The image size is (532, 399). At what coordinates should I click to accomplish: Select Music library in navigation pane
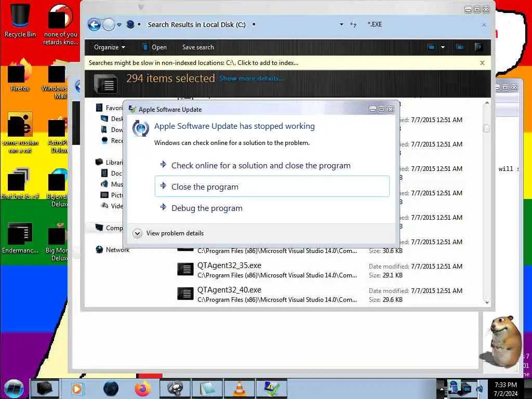tap(112, 184)
